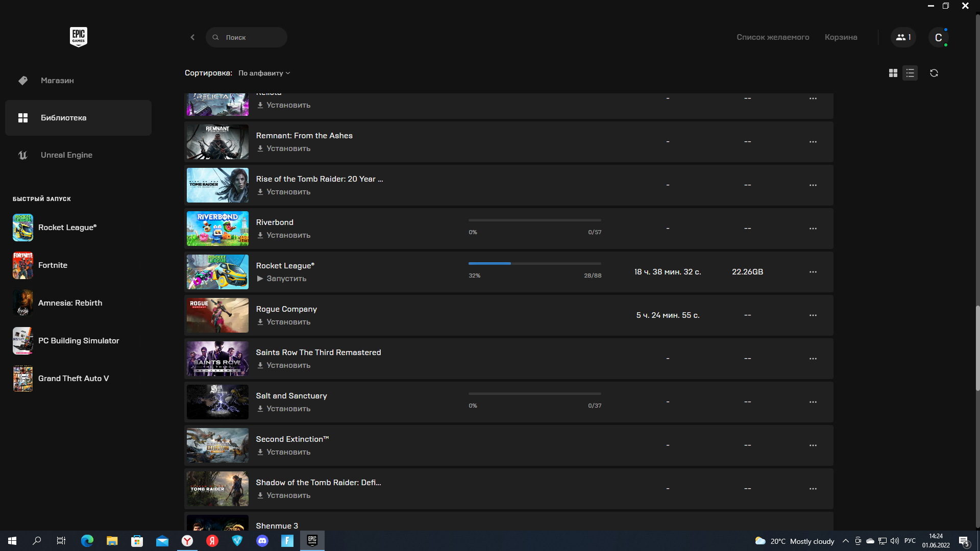Open Microsoft Edge from the taskbar
The width and height of the screenshot is (980, 551).
click(x=87, y=541)
